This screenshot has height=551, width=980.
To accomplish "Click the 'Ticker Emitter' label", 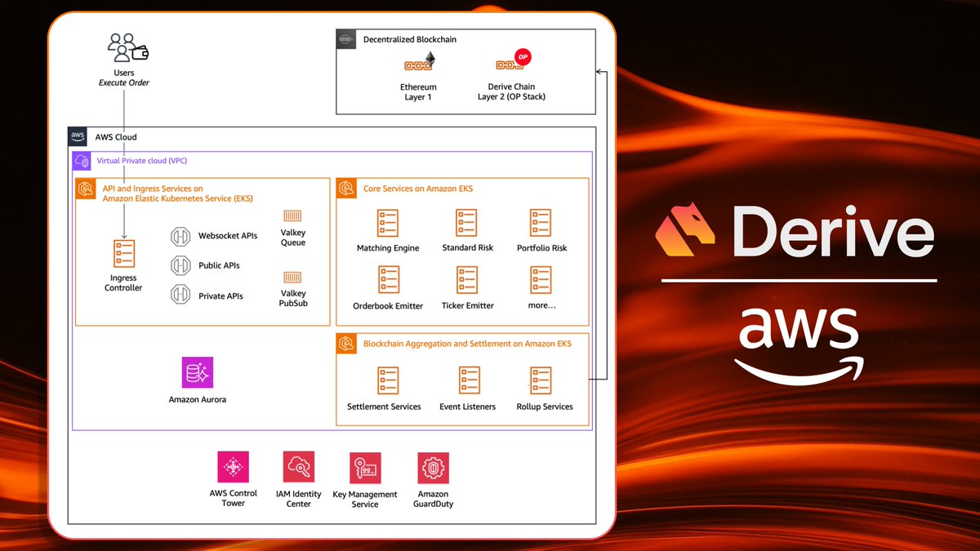I will tap(468, 305).
